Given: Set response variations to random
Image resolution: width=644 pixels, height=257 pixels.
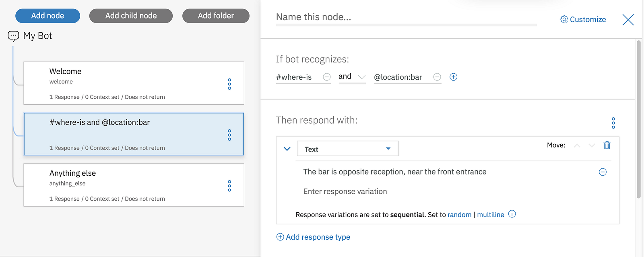Looking at the screenshot, I should click(459, 215).
